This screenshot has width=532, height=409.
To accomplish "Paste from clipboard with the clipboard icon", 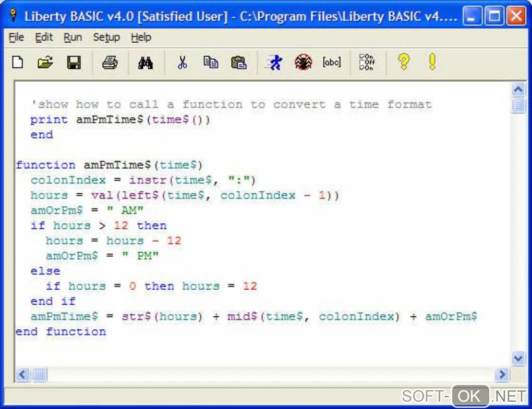I will [238, 63].
